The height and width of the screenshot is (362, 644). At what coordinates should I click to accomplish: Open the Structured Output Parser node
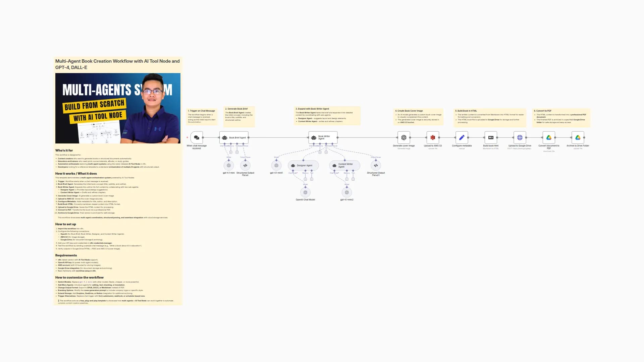(x=245, y=165)
